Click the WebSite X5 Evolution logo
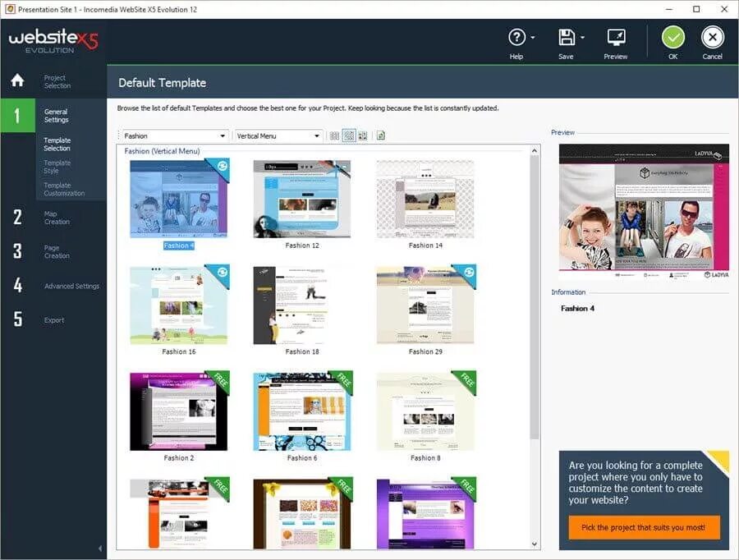This screenshot has height=560, width=739. (x=53, y=41)
